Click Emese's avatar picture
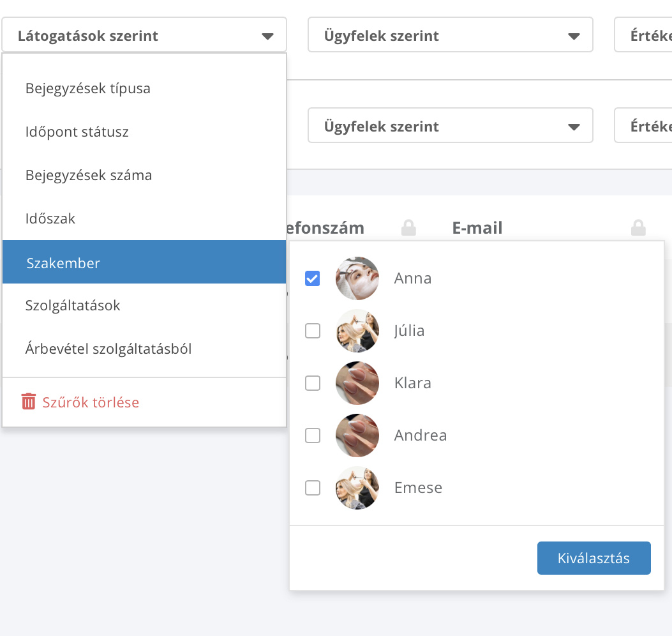Viewport: 672px width, 636px height. pos(357,488)
